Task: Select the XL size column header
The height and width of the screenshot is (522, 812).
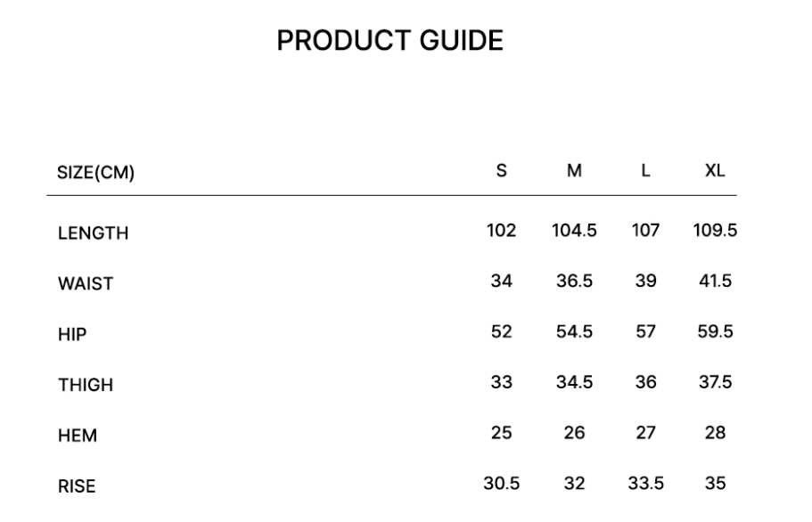Action: coord(714,172)
